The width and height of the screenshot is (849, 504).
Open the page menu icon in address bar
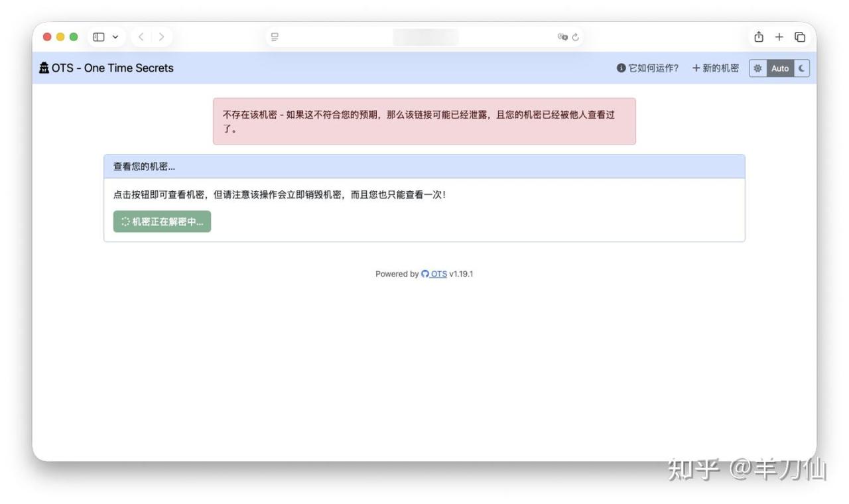tap(275, 37)
